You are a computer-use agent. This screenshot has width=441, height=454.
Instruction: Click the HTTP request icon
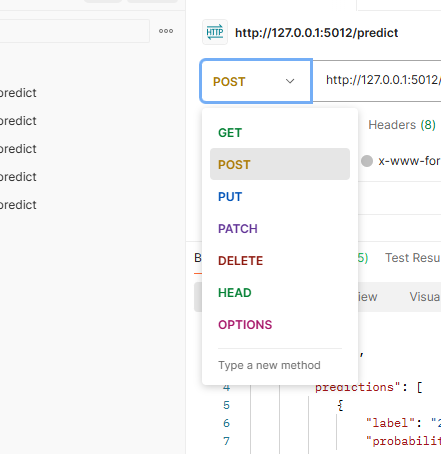tap(215, 32)
